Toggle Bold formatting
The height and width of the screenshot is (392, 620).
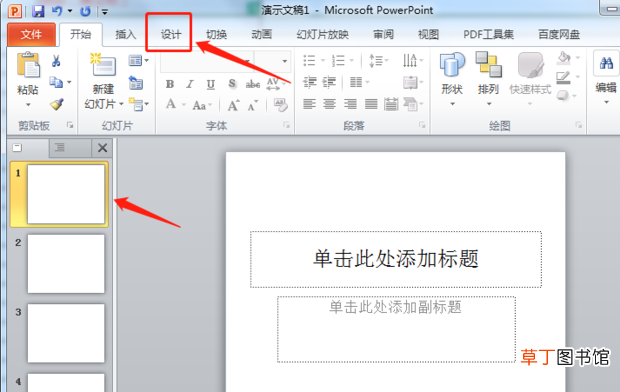click(170, 84)
